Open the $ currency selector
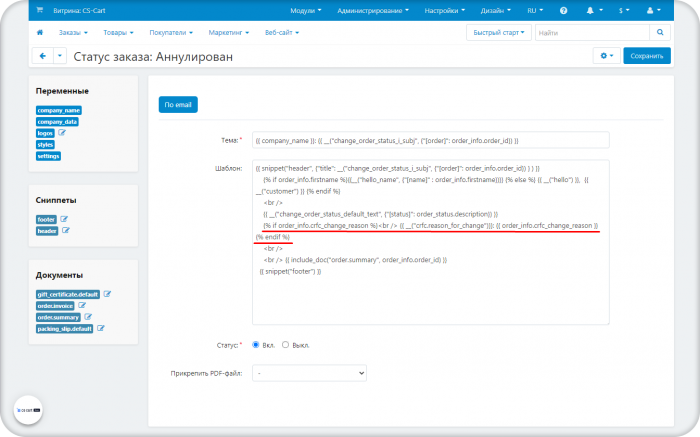The image size is (700, 437). [624, 10]
